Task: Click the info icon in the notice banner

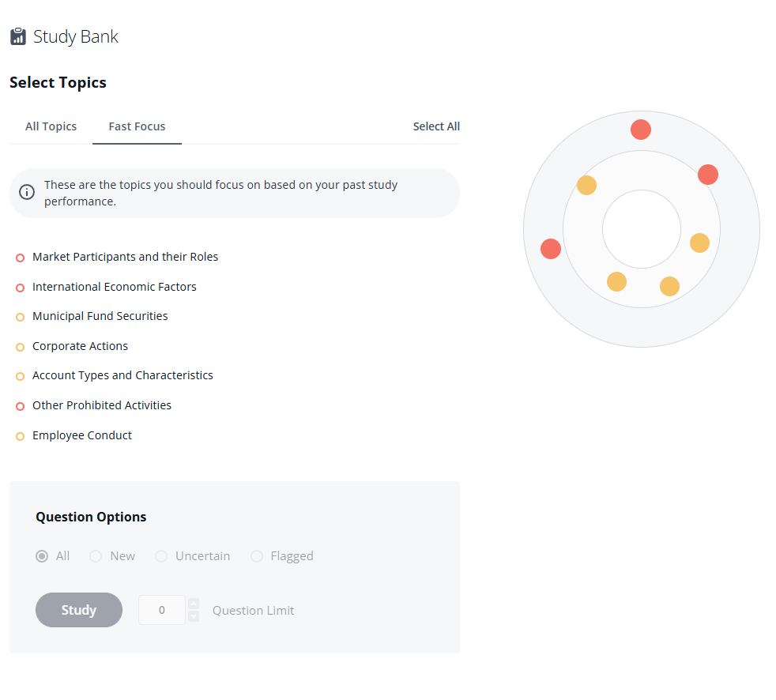Action: 27,193
